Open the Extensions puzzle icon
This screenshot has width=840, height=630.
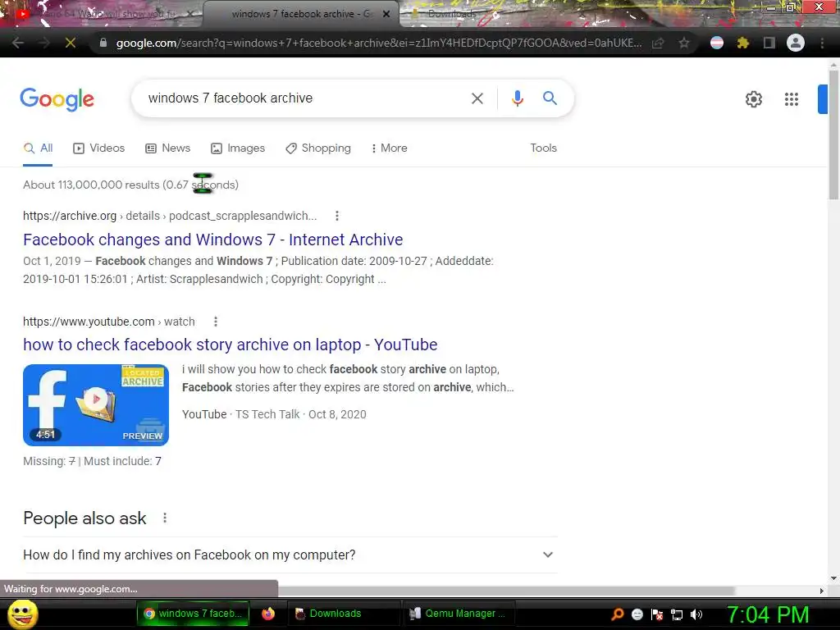click(x=743, y=43)
